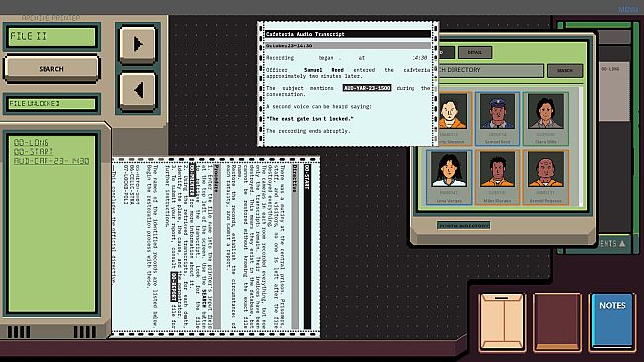Select 00-LONG in printed file list
The width and height of the screenshot is (644, 362).
click(x=32, y=142)
